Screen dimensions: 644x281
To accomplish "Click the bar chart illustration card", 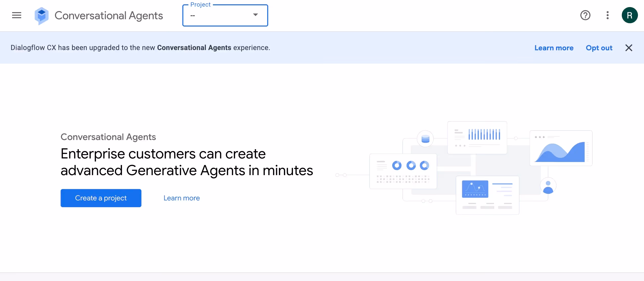I will (x=477, y=138).
